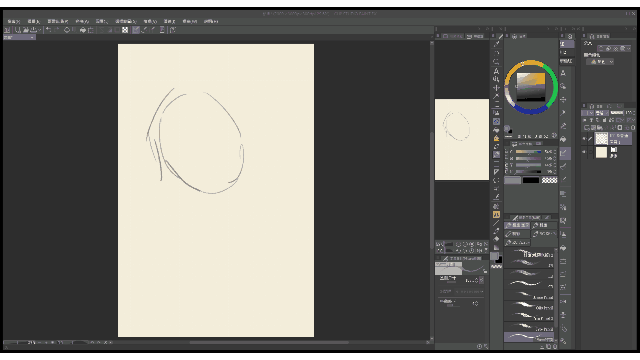Select the Move layer cross-arrows tool
The height and width of the screenshot is (360, 640).
(496, 88)
